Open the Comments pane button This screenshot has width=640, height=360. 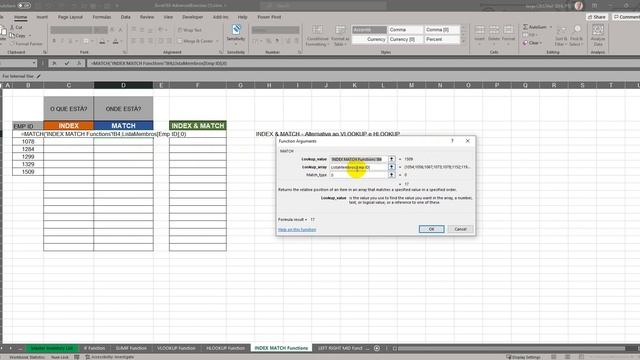click(627, 17)
